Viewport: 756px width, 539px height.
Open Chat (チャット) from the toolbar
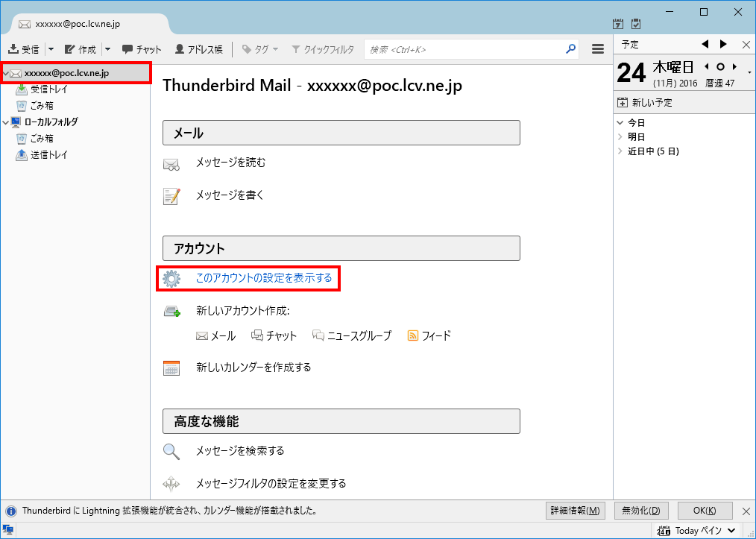(x=142, y=49)
